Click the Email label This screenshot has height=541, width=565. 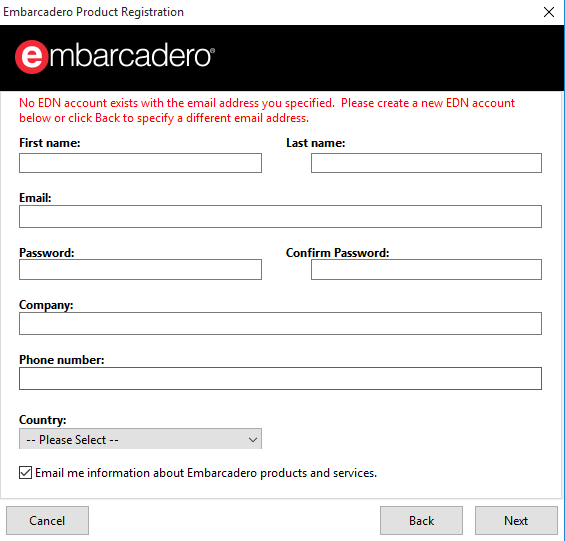pyautogui.click(x=35, y=198)
